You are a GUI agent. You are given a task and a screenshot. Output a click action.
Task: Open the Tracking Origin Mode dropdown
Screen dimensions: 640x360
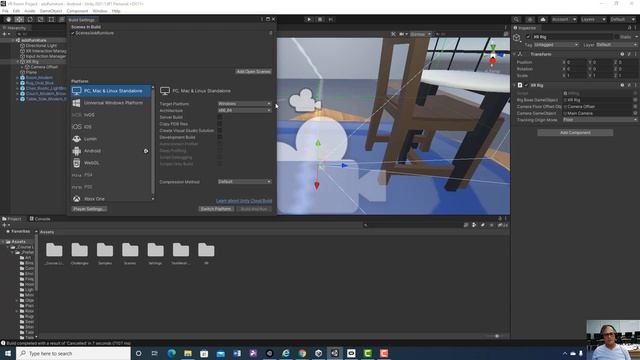600,120
